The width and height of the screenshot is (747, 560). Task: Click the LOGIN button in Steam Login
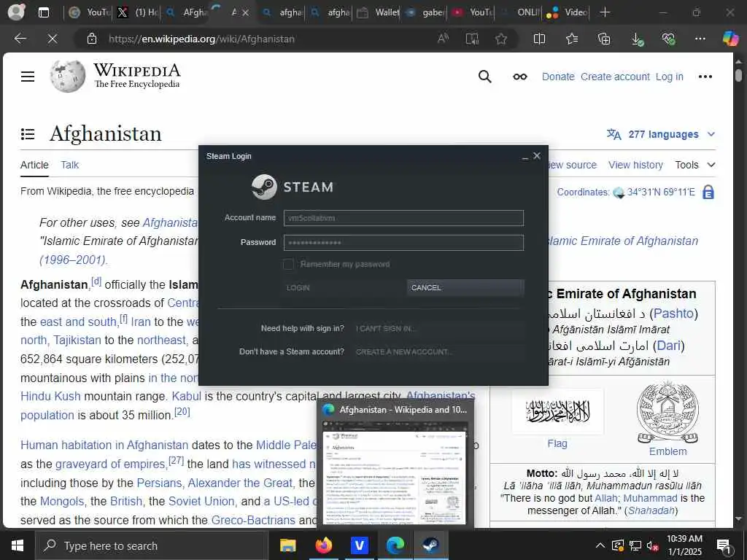(344, 287)
